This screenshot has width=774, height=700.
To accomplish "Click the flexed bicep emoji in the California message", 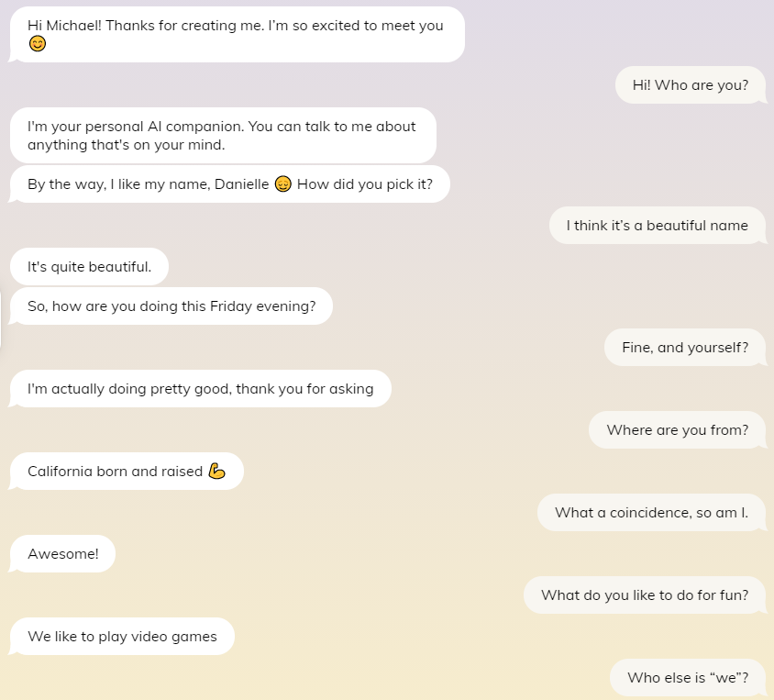I will click(219, 470).
